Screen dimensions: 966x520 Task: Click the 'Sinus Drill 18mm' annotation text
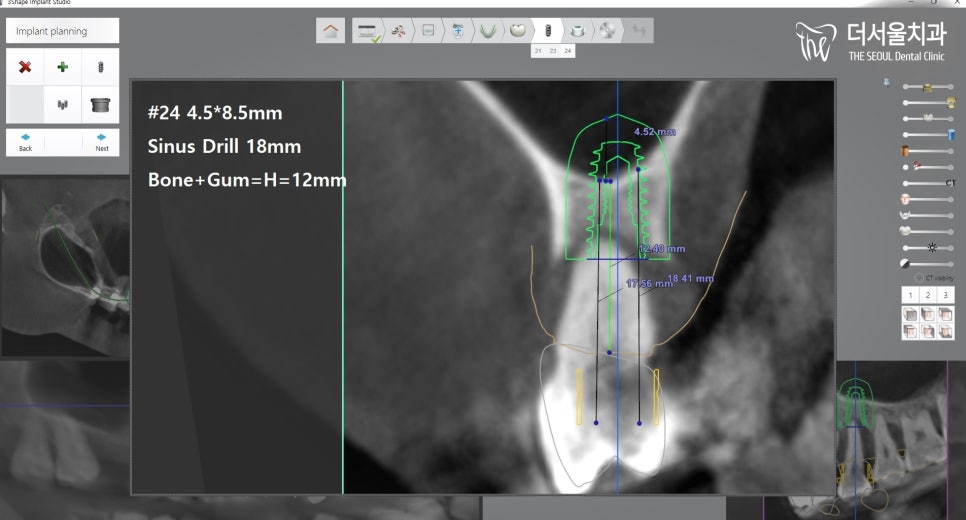pos(224,147)
